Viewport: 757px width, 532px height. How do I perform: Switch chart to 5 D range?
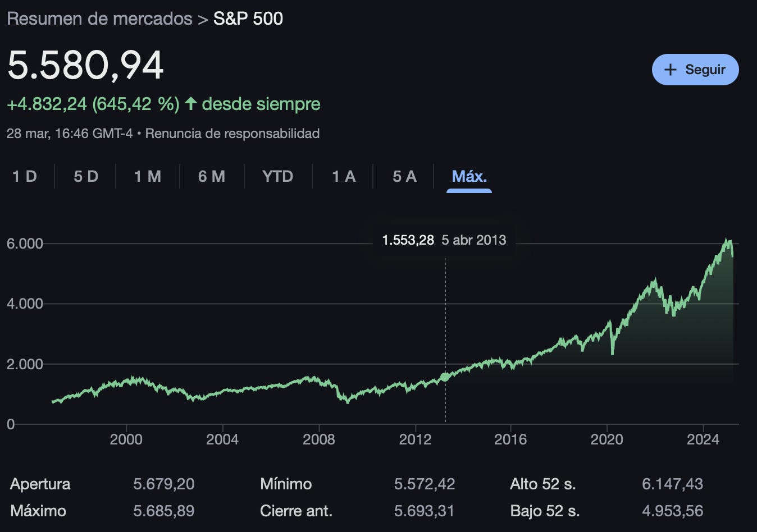tap(86, 177)
